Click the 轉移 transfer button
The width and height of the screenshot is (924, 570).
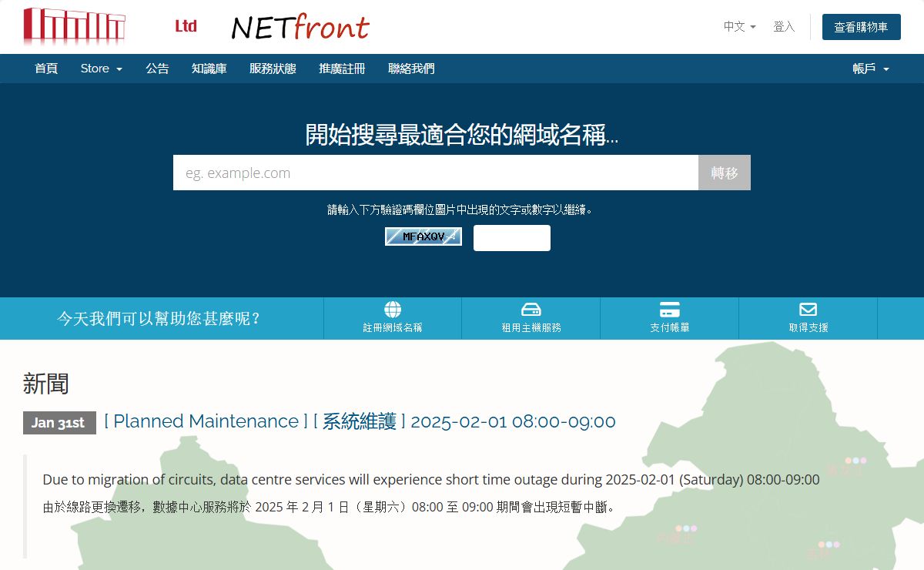pos(725,173)
